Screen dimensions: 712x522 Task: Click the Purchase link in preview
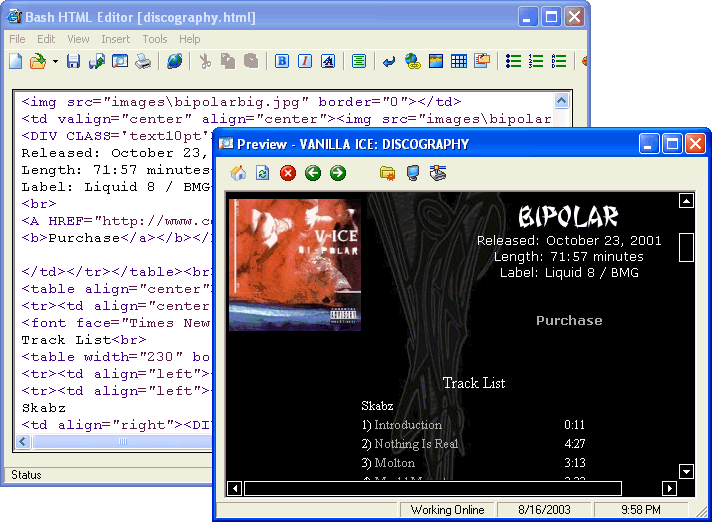[569, 321]
